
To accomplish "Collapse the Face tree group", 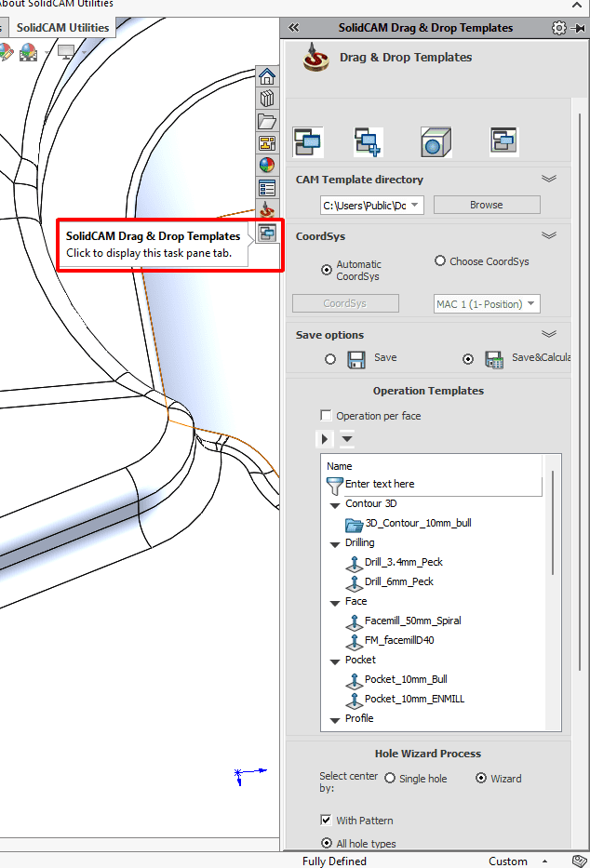I will coord(334,604).
